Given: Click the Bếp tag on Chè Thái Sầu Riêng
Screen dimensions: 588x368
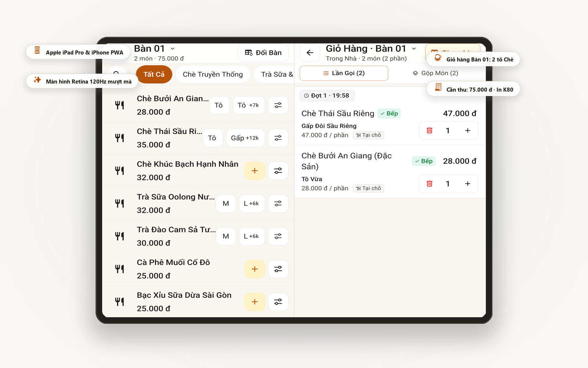Looking at the screenshot, I should (x=389, y=113).
